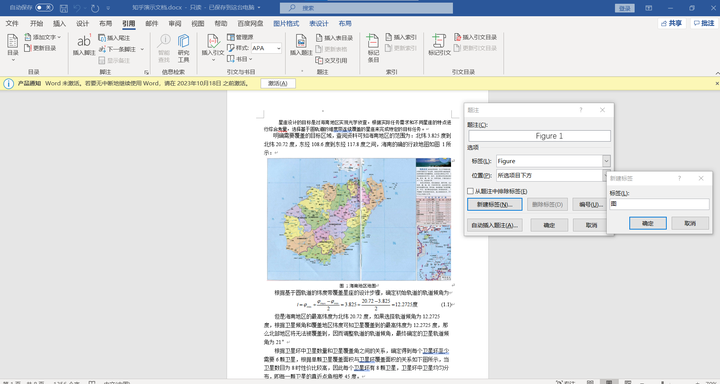
Task: Click the redo arrow in the quick access bar
Action: (x=95, y=8)
